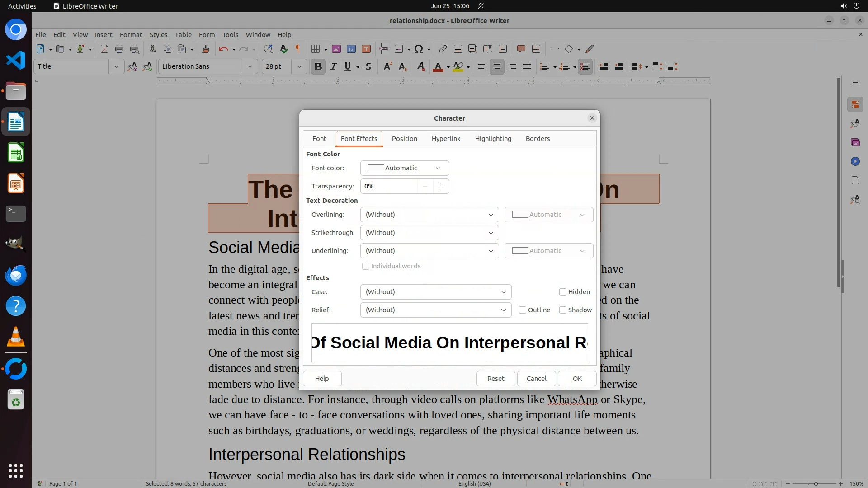
Task: Enable the Shadow checkbox
Action: 563,310
